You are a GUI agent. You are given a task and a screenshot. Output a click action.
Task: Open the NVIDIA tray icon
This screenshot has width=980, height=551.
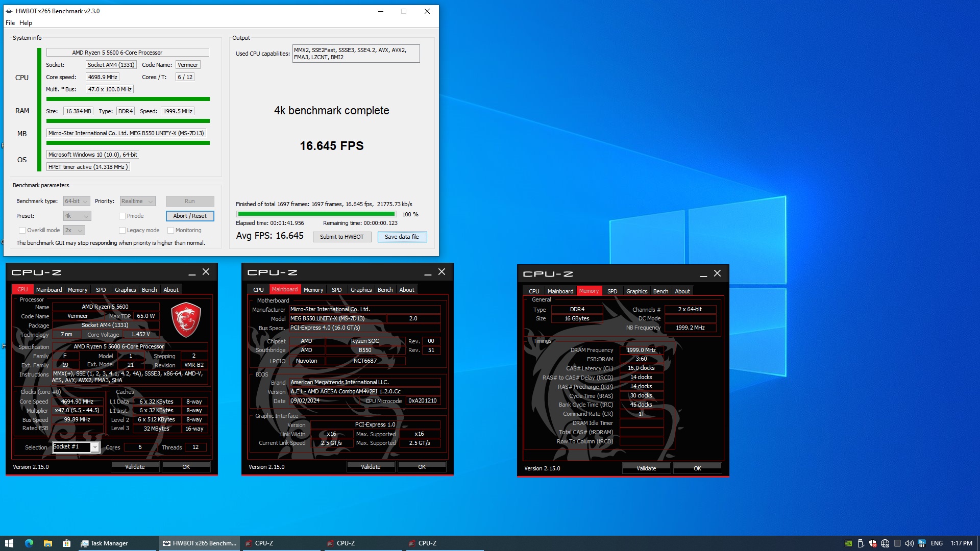(848, 543)
